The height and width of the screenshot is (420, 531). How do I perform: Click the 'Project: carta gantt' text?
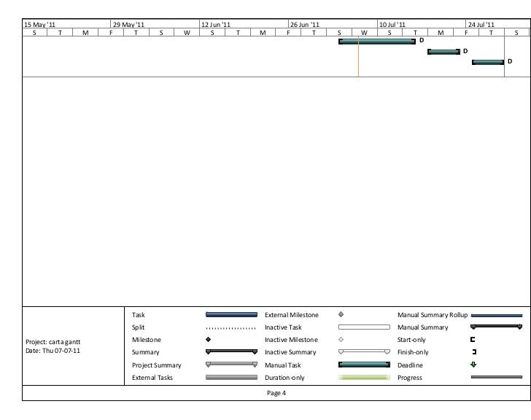pyautogui.click(x=53, y=342)
